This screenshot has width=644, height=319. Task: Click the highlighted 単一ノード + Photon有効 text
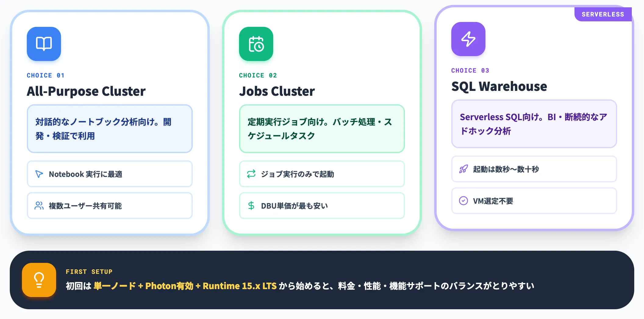144,286
